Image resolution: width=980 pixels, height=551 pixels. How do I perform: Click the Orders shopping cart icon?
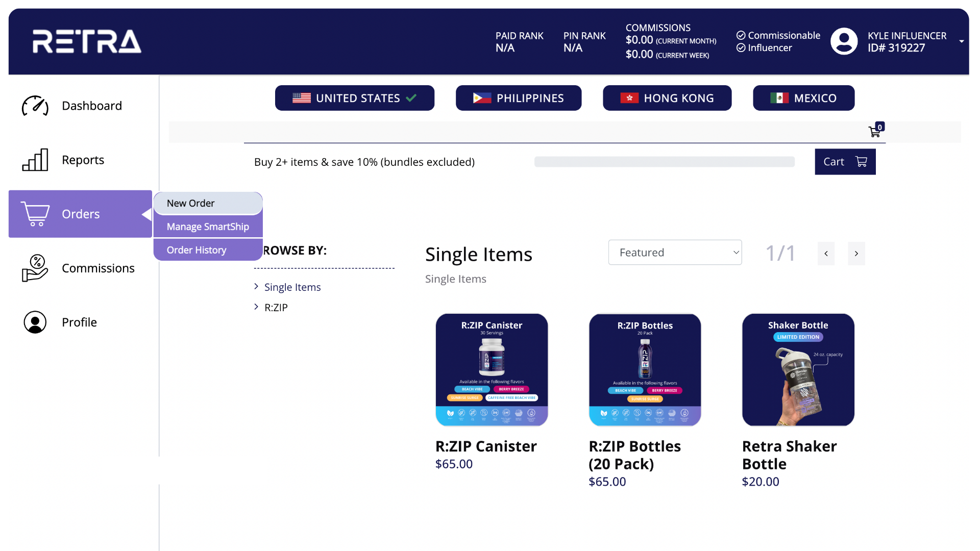35,214
